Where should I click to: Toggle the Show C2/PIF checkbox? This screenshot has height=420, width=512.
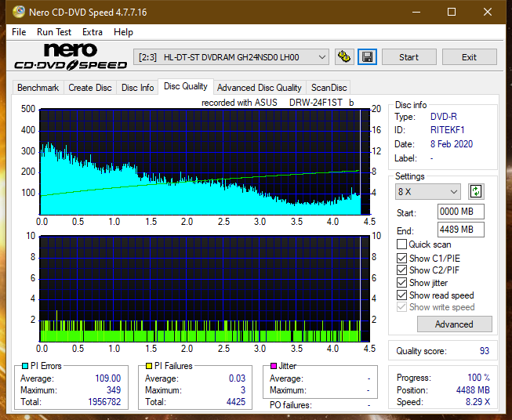point(401,270)
